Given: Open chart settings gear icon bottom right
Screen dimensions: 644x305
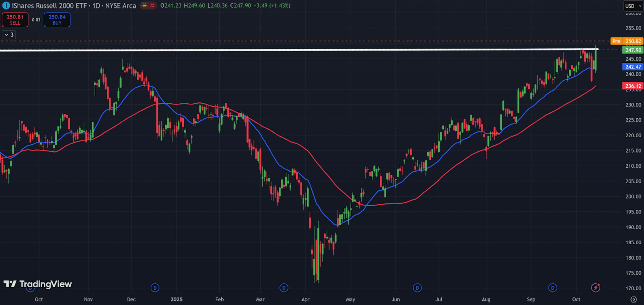Looking at the screenshot, I should [633, 299].
